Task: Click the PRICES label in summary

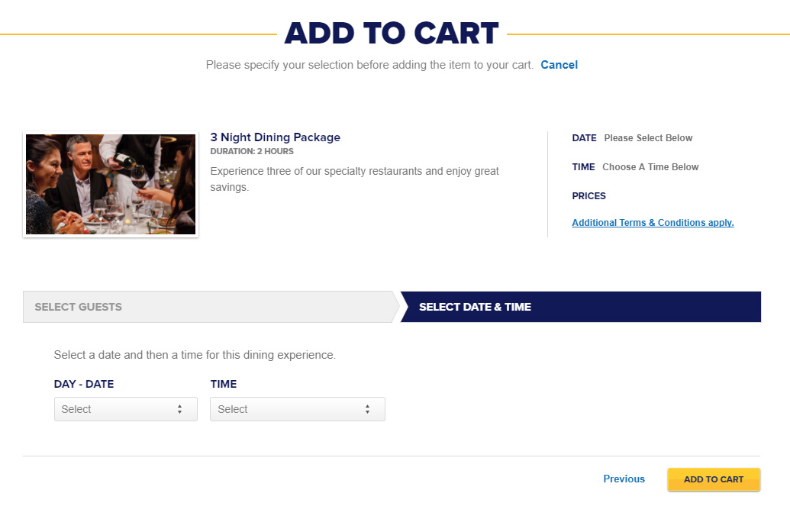Action: point(588,196)
